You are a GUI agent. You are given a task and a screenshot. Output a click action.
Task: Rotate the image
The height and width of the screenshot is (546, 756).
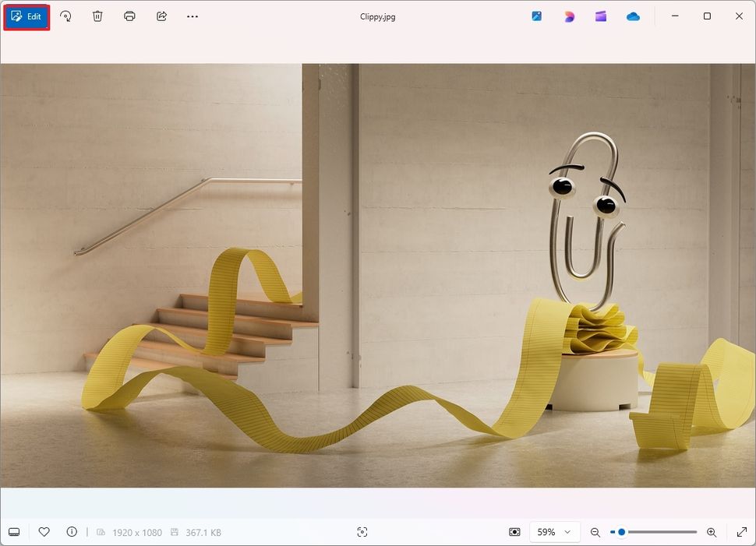click(x=66, y=16)
